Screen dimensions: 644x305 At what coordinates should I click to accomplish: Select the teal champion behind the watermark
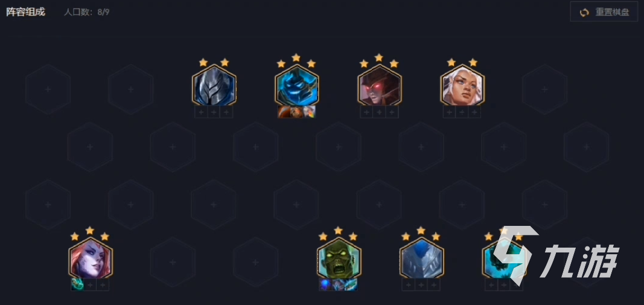click(x=505, y=258)
